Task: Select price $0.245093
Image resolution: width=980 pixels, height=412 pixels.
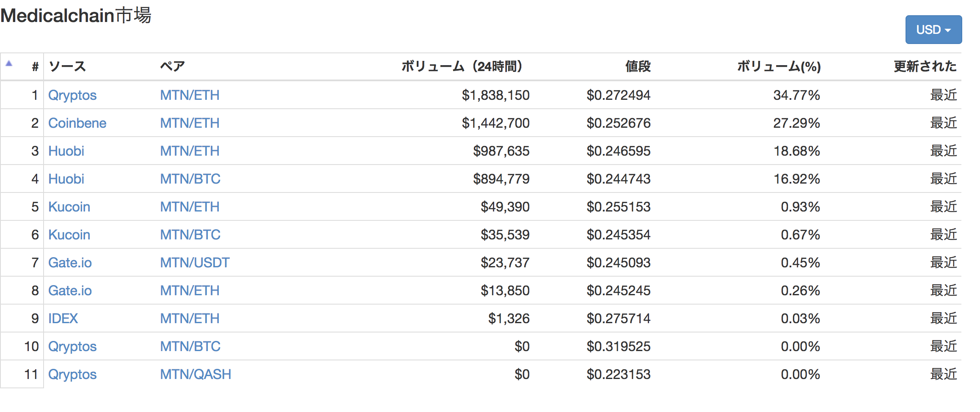Action: [619, 263]
